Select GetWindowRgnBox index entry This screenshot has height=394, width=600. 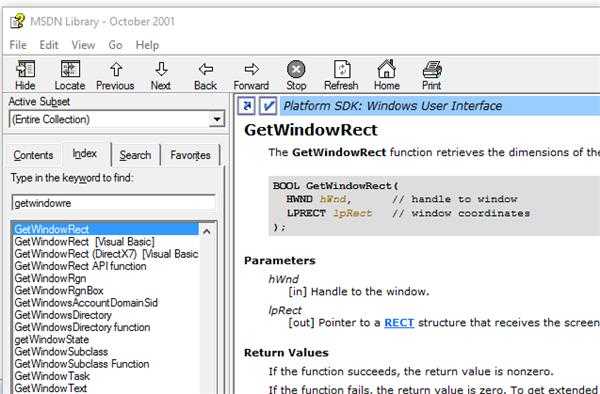click(x=59, y=291)
